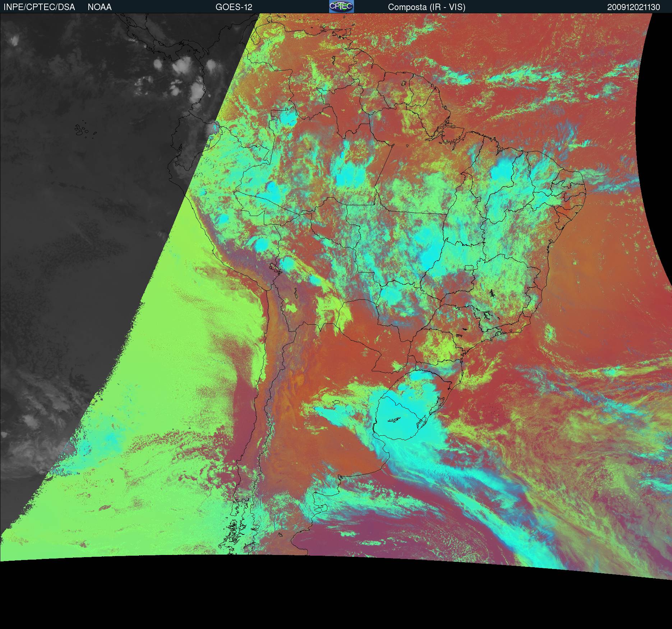Select the NOAA label in the header
This screenshot has width=672, height=629.
click(x=100, y=7)
